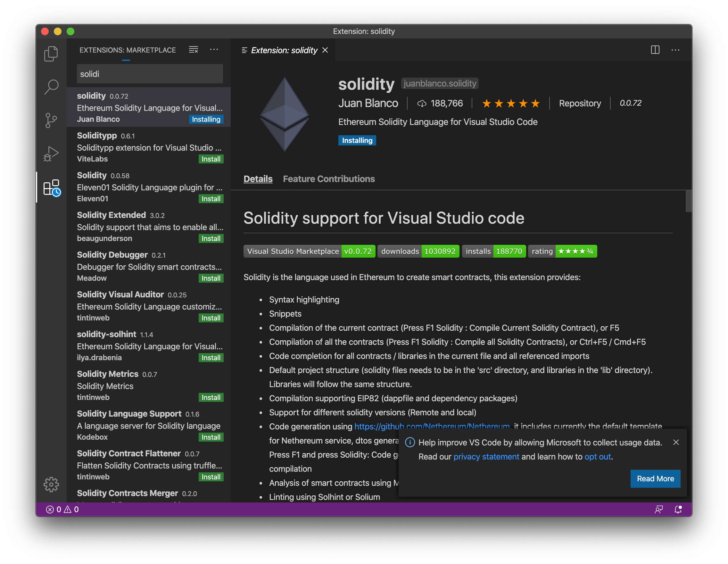Switch to the Details tab
The image size is (728, 564).
(258, 179)
